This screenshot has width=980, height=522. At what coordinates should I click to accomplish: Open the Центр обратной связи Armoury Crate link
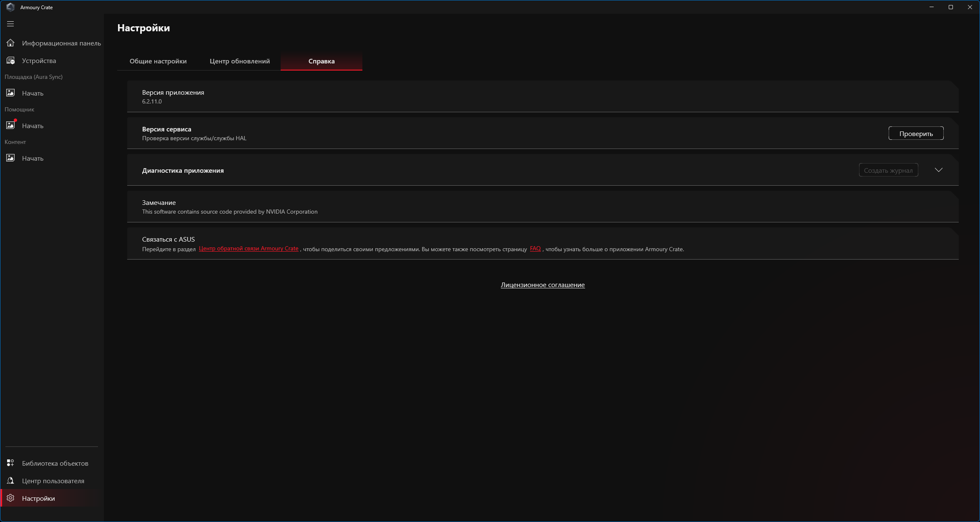(x=249, y=249)
